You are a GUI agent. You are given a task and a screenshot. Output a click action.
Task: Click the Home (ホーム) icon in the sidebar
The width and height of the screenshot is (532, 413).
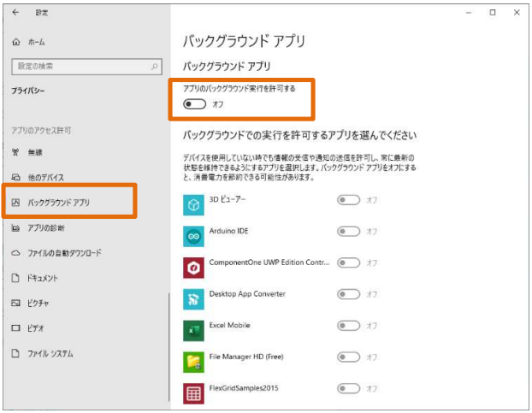click(15, 42)
